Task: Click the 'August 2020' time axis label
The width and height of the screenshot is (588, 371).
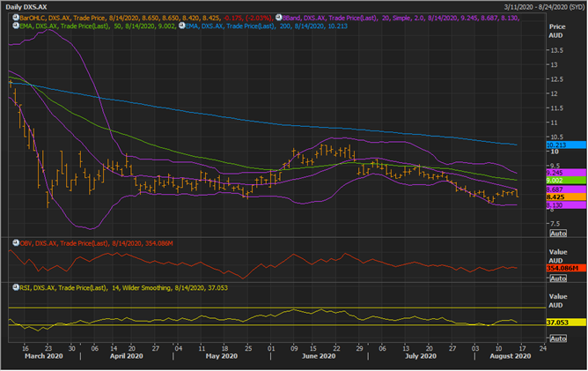Action: (x=511, y=356)
